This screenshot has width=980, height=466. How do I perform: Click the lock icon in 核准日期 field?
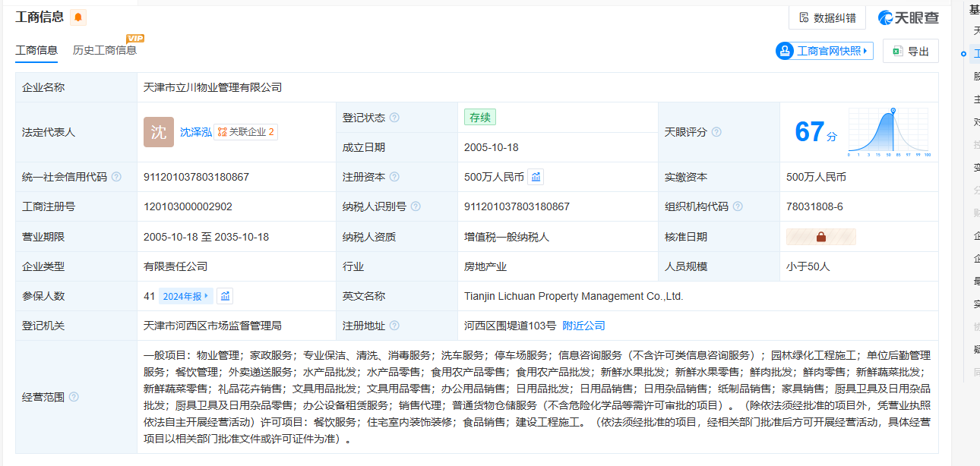[x=820, y=237]
